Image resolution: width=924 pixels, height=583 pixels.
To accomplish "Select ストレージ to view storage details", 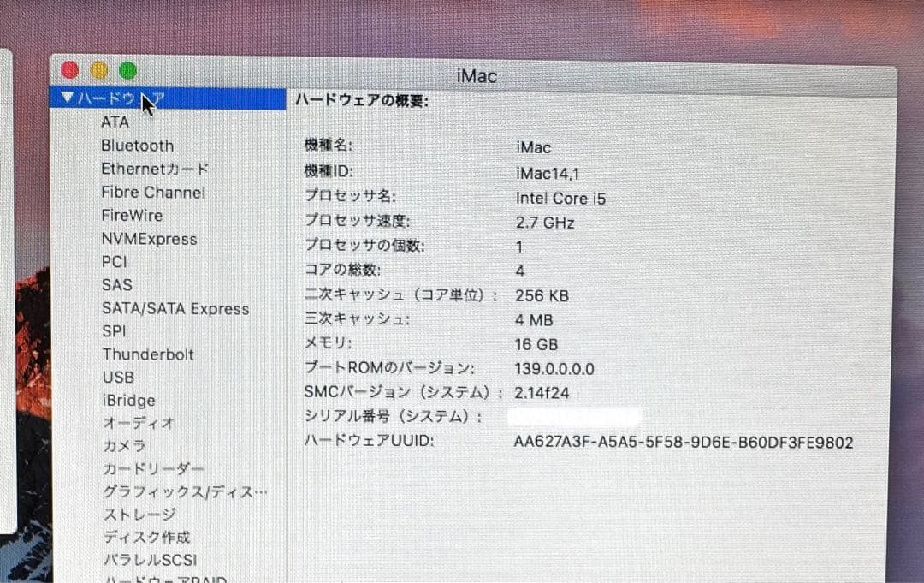I will 140,515.
